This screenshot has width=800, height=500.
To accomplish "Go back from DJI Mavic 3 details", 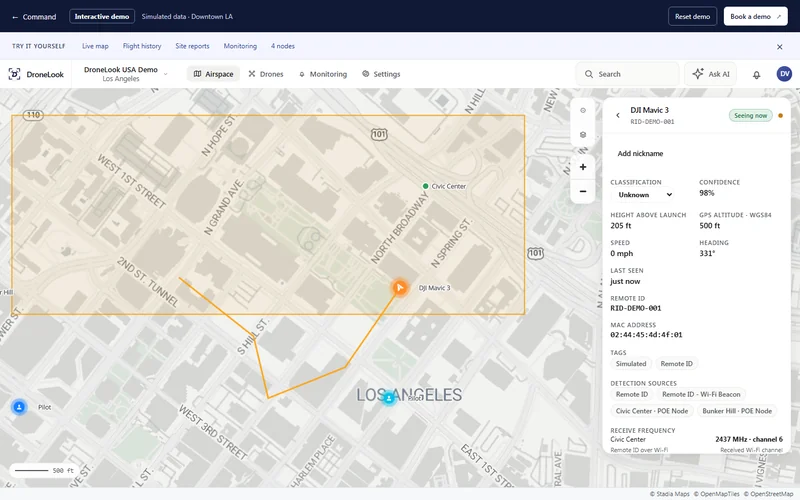I will point(618,115).
